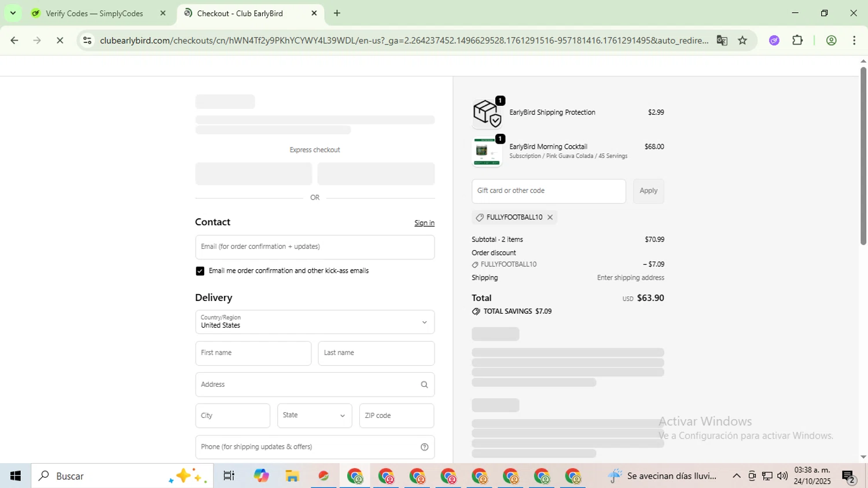The height and width of the screenshot is (488, 868).
Task: Remove the FULLYFOOTBALL10 discount code
Action: [550, 217]
